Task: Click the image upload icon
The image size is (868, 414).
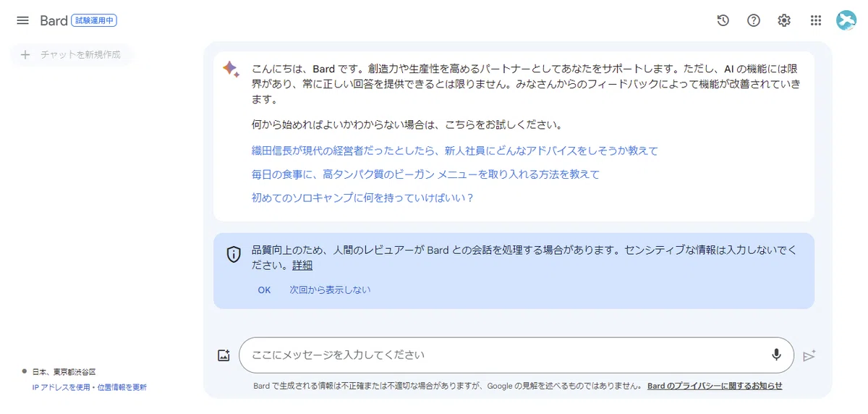Action: [x=224, y=355]
